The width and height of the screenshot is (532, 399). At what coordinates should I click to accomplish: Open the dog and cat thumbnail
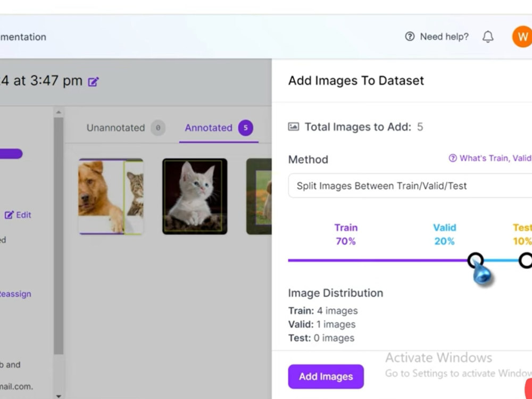coord(111,196)
